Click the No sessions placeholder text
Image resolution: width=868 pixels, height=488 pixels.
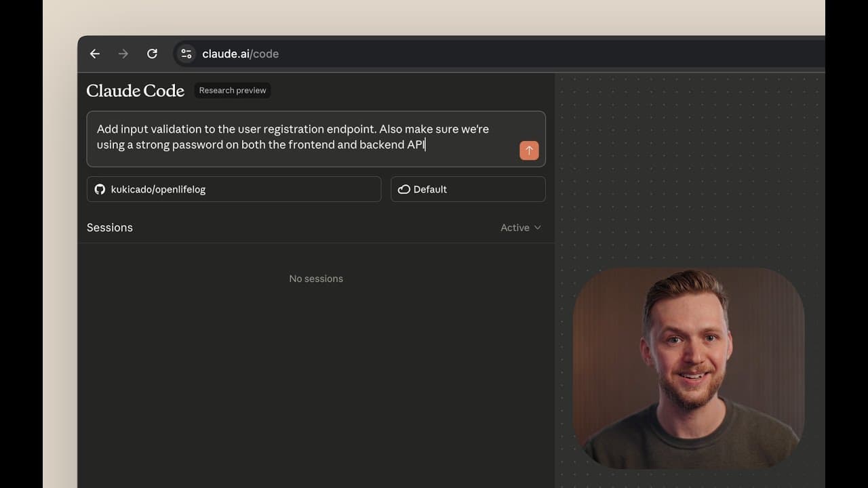click(316, 279)
